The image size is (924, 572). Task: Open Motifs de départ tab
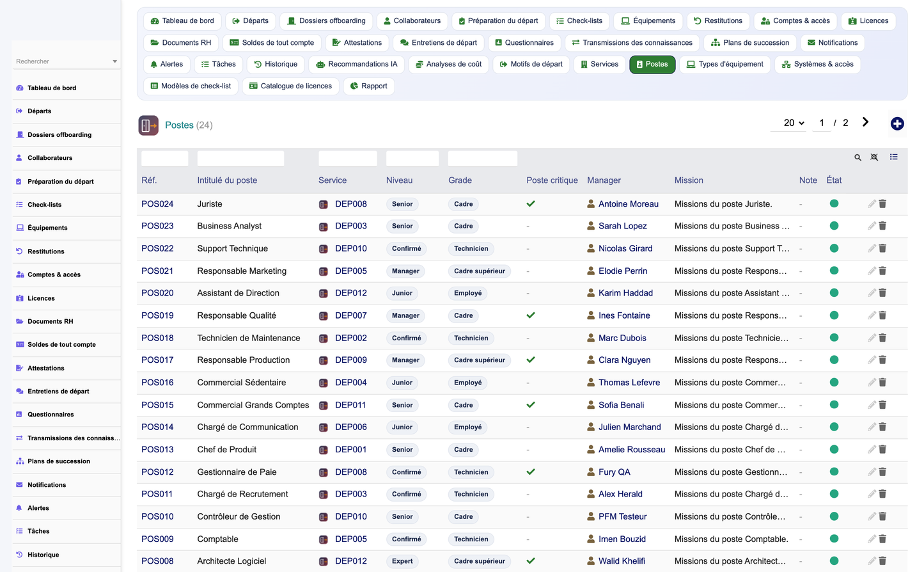531,65
